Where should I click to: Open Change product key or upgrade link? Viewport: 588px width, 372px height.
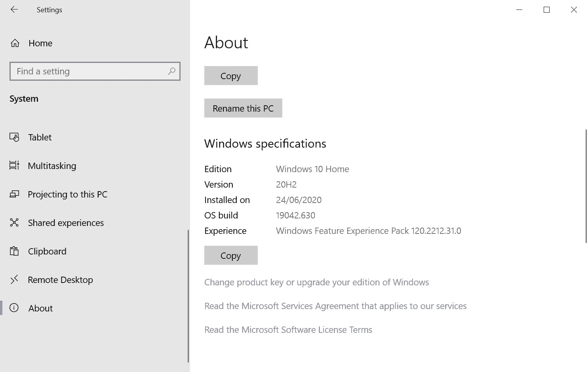[x=316, y=282]
